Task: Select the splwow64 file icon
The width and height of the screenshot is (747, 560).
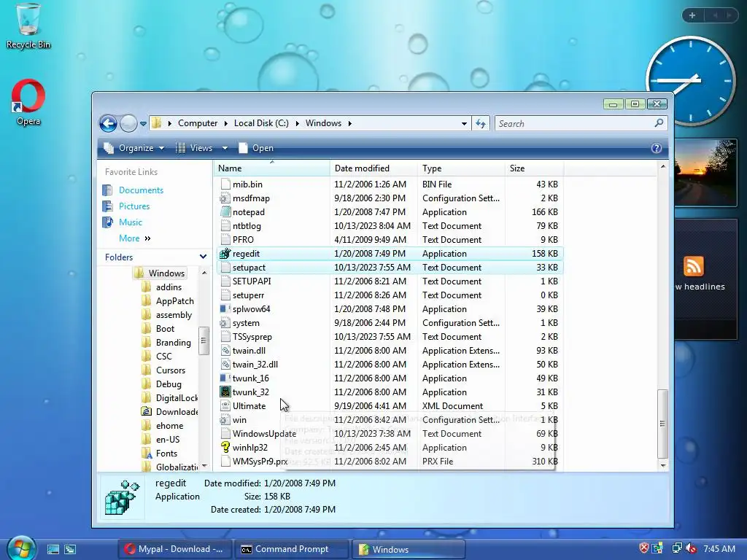Action: click(225, 309)
